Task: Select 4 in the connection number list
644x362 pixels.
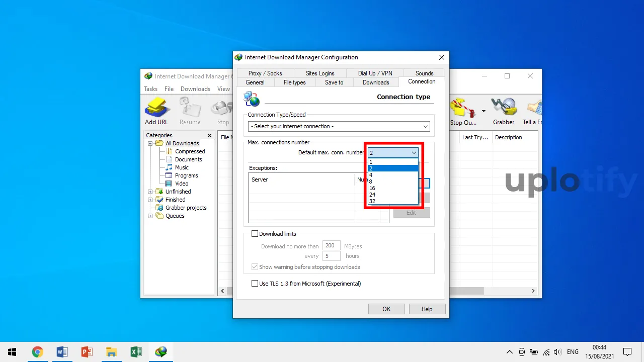Action: coord(393,175)
